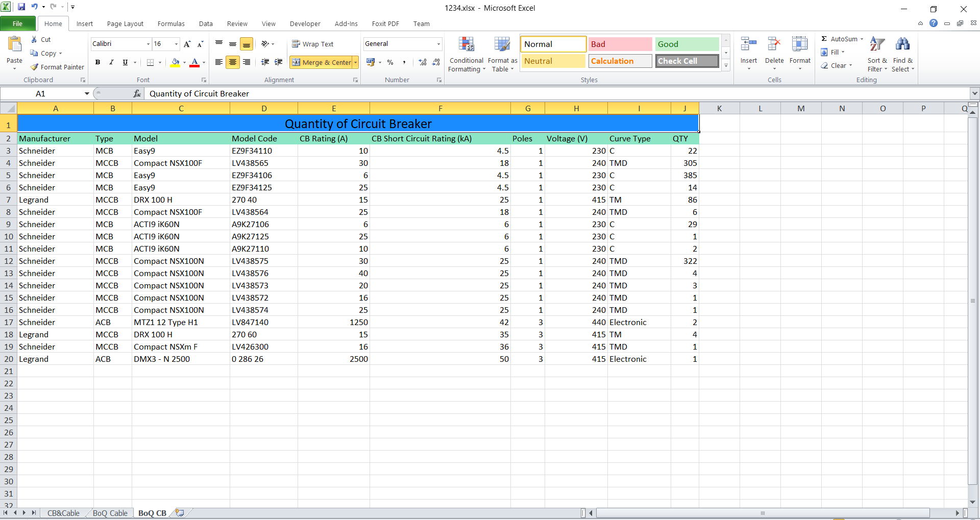Save the workbook from Quick Access Toolbar

click(x=21, y=7)
